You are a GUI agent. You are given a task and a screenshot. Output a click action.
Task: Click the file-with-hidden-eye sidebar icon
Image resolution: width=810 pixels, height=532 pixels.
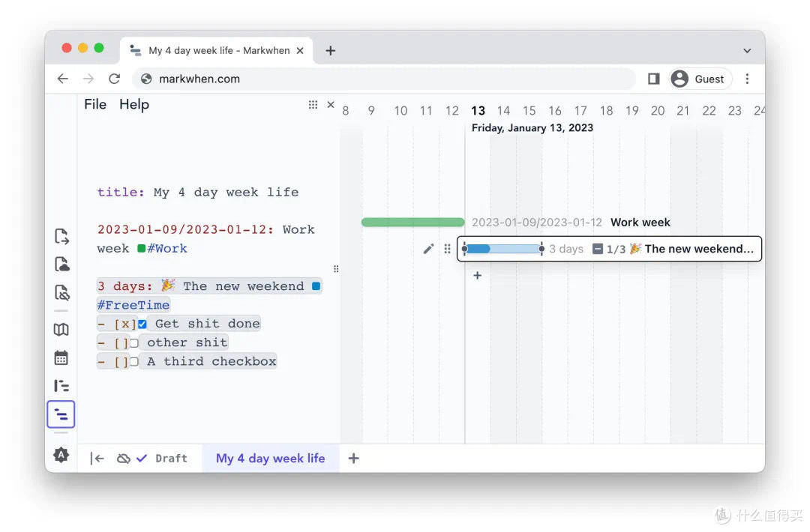pos(61,292)
